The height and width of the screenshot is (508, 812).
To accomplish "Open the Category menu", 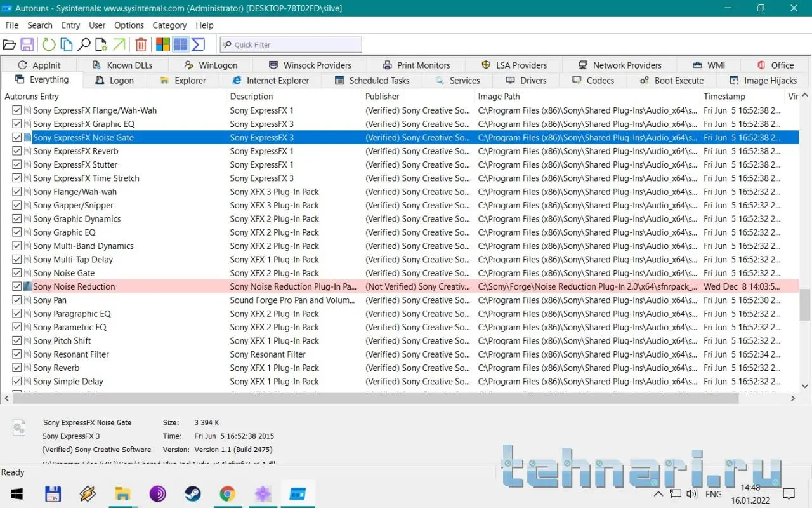I will coord(170,25).
